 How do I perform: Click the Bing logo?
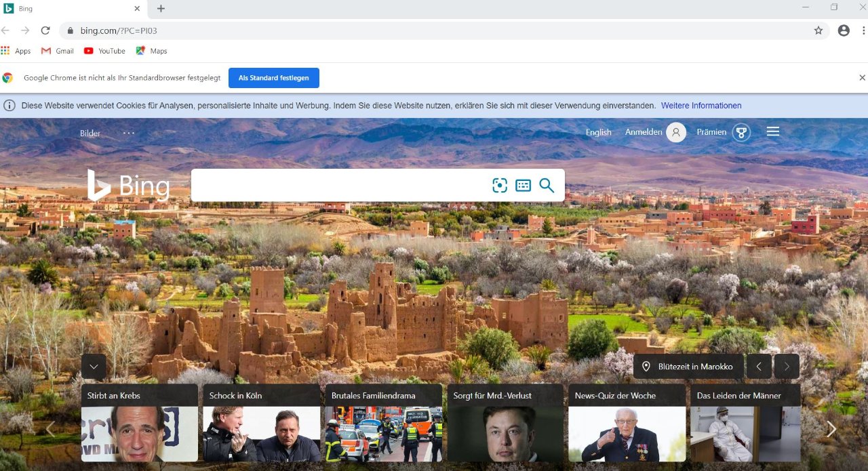pos(128,185)
